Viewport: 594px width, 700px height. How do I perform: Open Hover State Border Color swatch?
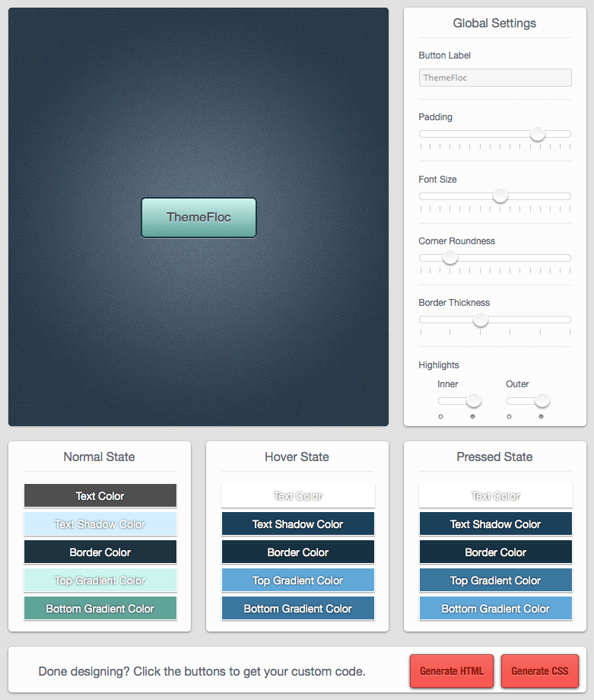[297, 552]
